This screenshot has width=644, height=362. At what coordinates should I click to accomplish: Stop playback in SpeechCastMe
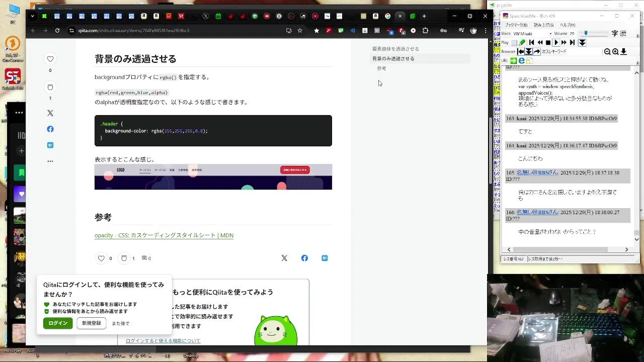[x=548, y=42]
